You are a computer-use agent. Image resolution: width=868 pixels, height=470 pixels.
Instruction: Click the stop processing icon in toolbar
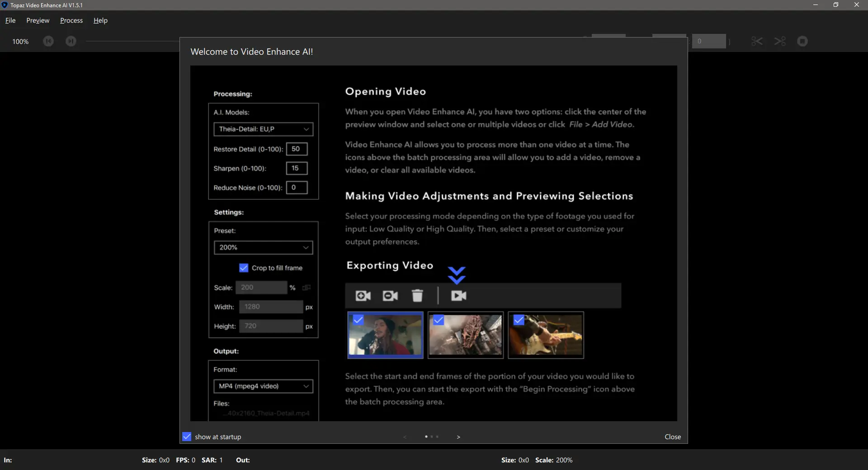(x=802, y=41)
